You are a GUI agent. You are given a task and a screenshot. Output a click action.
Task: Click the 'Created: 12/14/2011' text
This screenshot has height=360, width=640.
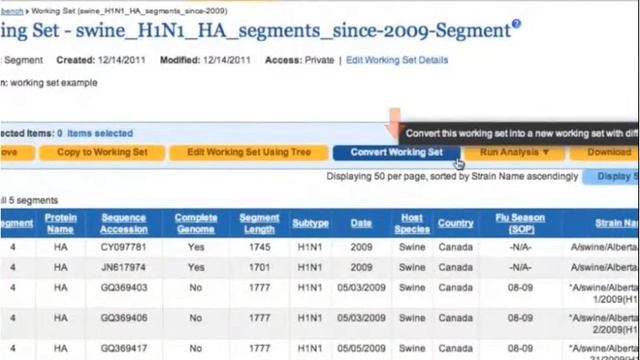[x=101, y=60]
